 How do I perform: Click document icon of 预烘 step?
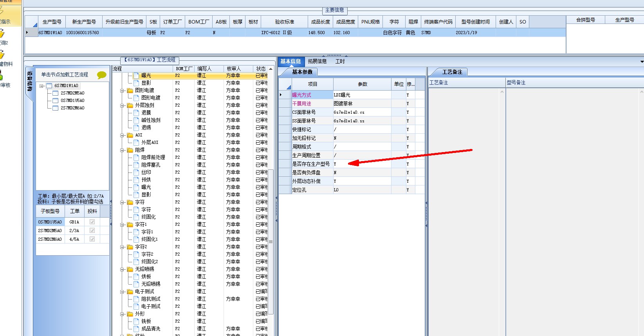coord(136,180)
